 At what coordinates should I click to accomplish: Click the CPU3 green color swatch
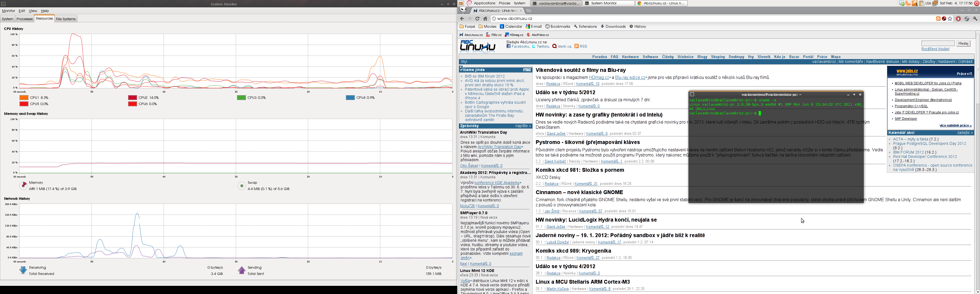pyautogui.click(x=241, y=98)
